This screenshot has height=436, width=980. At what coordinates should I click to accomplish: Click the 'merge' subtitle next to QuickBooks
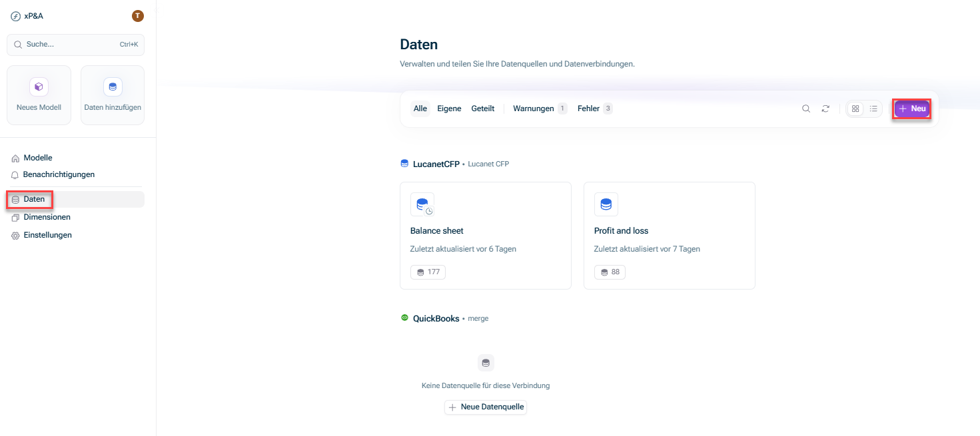478,319
